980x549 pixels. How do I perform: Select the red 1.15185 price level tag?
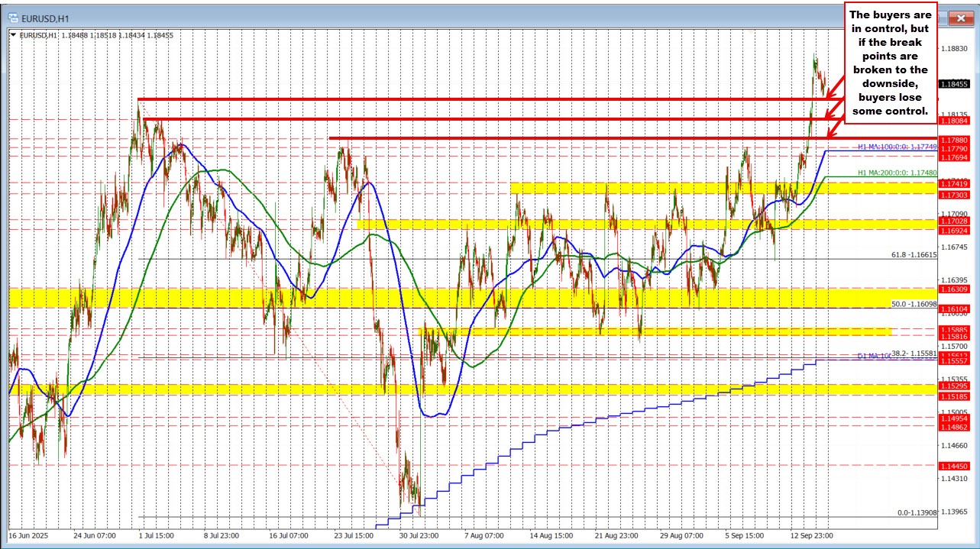tap(956, 397)
